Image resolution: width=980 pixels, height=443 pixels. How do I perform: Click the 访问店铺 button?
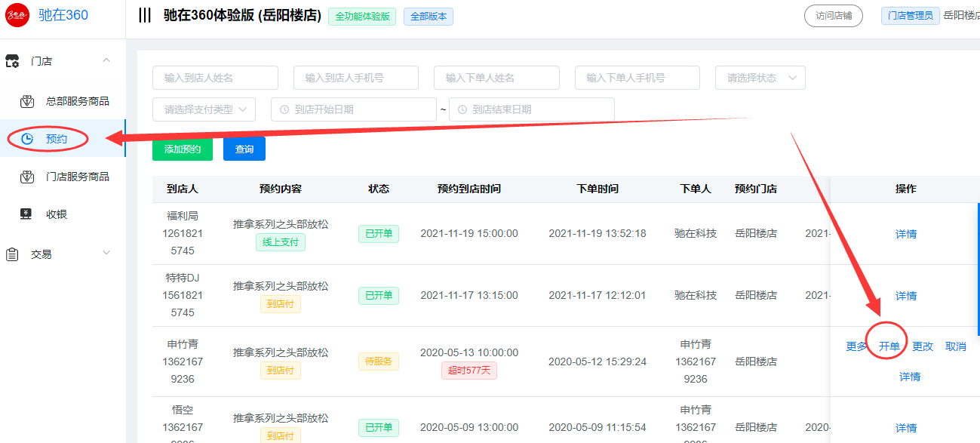834,16
